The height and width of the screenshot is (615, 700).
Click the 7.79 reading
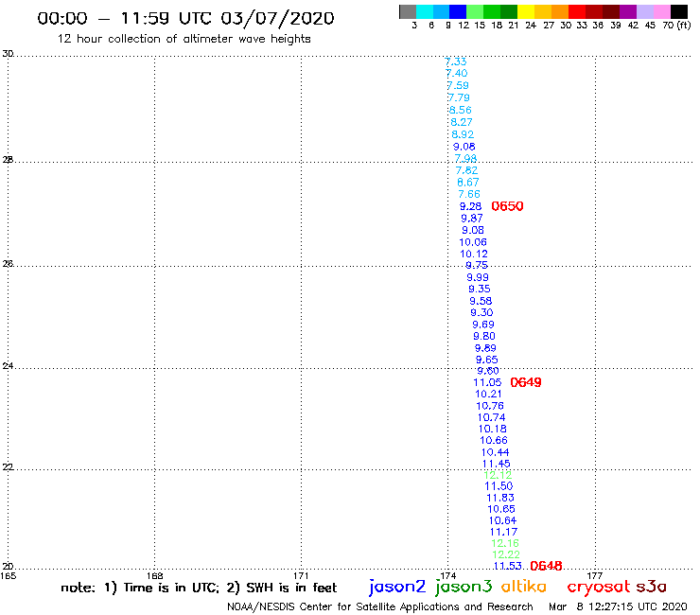[459, 97]
